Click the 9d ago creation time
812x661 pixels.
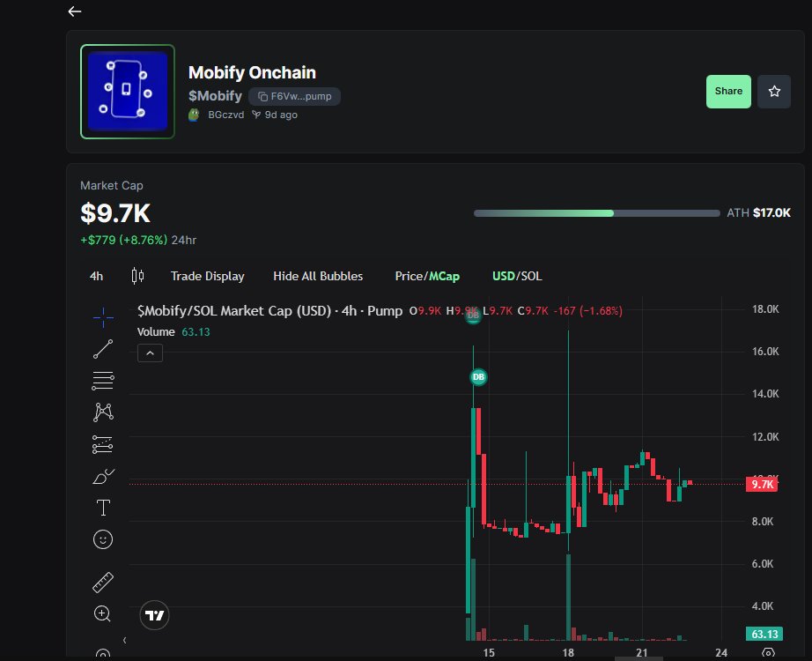pyautogui.click(x=281, y=115)
